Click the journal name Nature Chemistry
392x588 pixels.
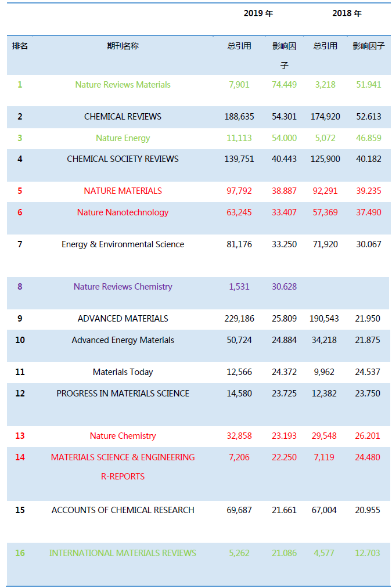click(x=123, y=436)
